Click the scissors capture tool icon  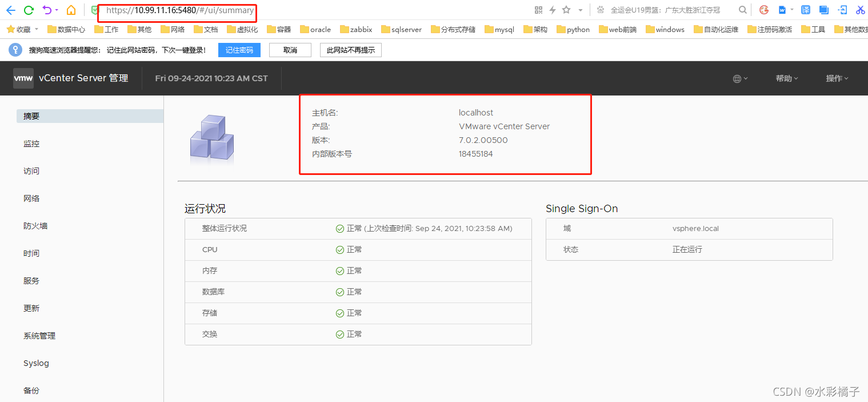click(861, 10)
